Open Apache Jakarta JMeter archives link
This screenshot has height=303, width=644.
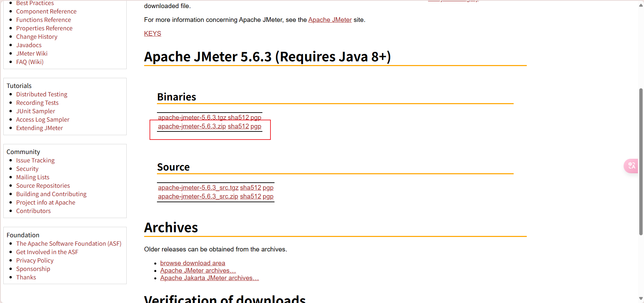pos(210,278)
